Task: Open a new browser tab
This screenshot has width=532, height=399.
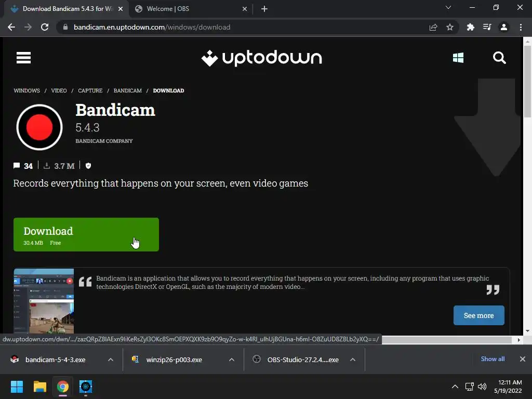Action: [x=264, y=9]
